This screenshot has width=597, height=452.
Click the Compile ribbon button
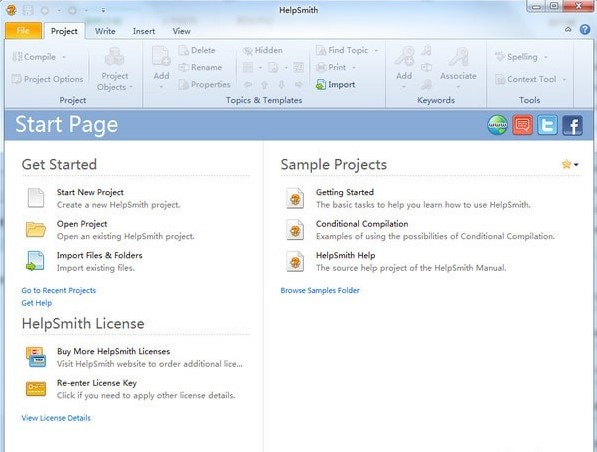click(x=34, y=57)
